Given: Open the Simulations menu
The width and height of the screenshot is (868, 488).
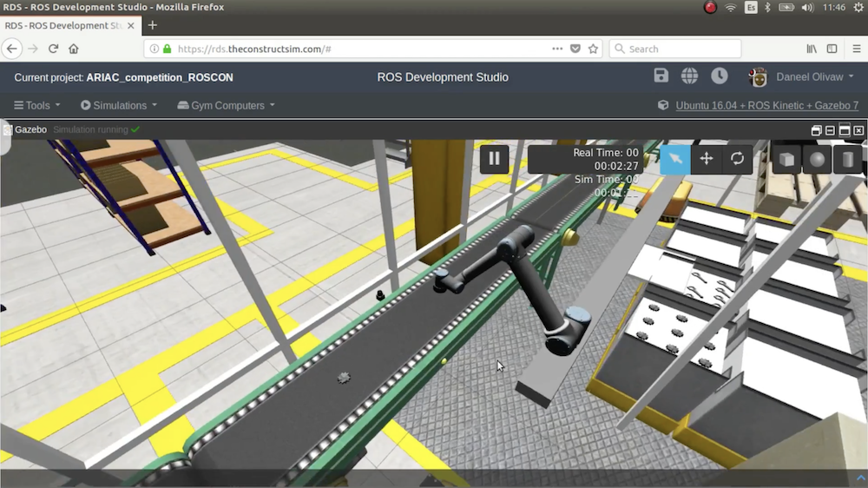Looking at the screenshot, I should (x=119, y=105).
